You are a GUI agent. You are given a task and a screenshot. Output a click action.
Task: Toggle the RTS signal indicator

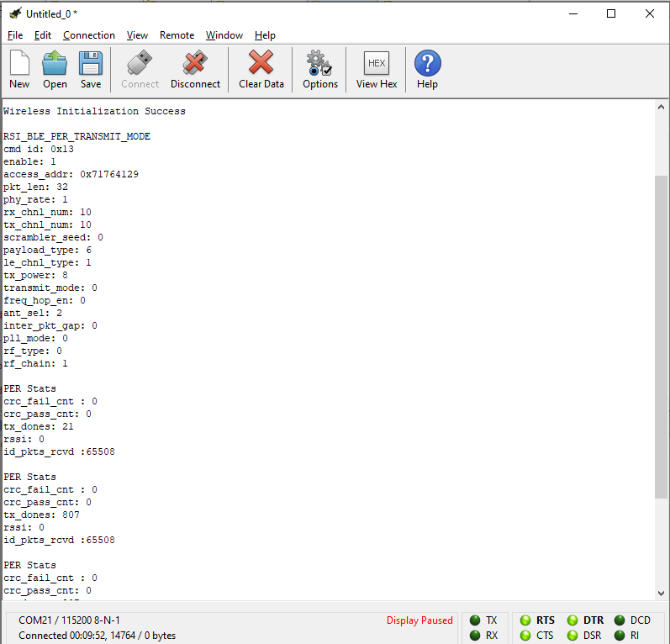click(525, 620)
